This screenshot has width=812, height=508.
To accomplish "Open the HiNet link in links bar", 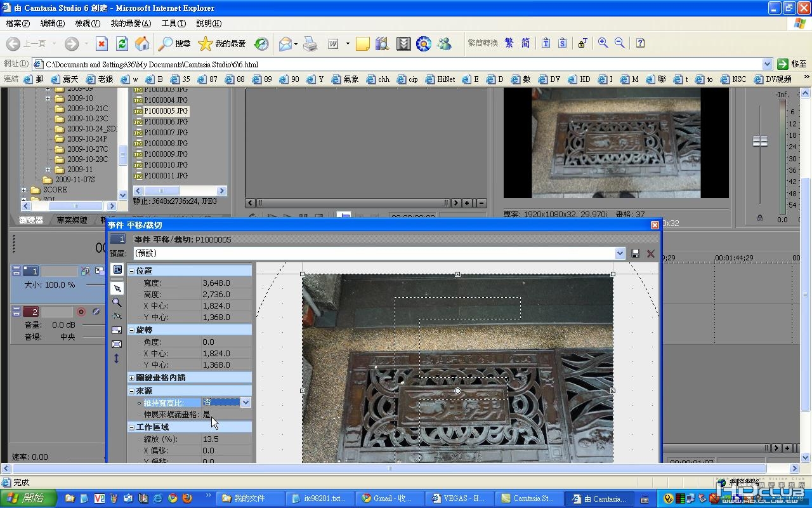I will point(445,79).
